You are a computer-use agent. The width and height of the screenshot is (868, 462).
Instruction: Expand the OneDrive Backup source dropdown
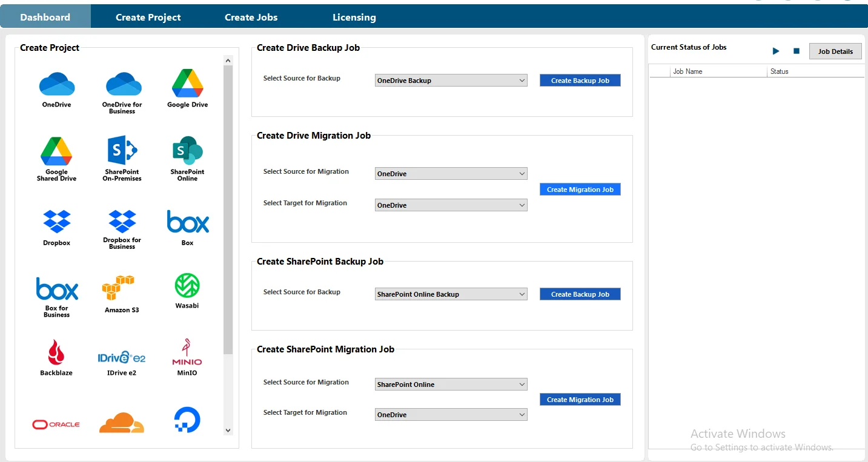click(451, 81)
